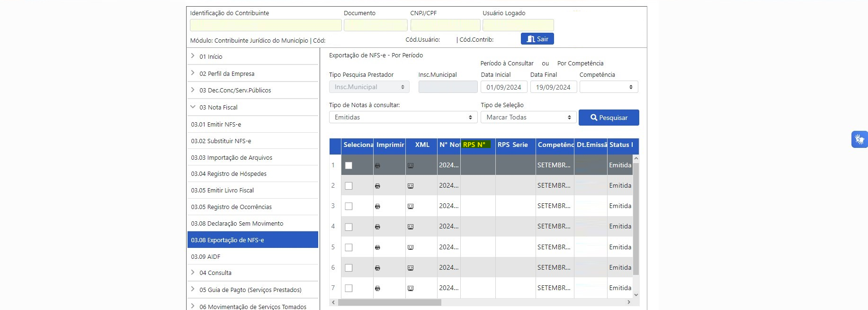
Task: Click the XML icon in row 2
Action: point(411,186)
